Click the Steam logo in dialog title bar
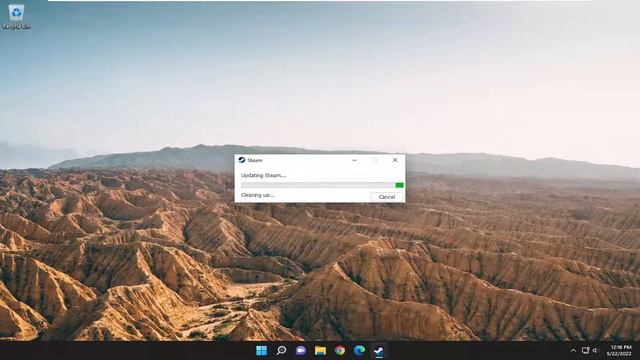Viewport: 640px width, 360px height. (242, 160)
